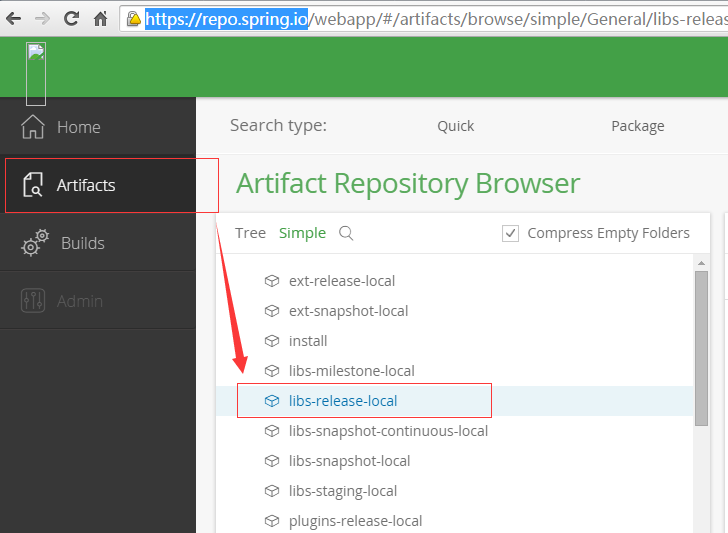Click package icon of install repository
Screen dimensions: 728x533
point(272,341)
